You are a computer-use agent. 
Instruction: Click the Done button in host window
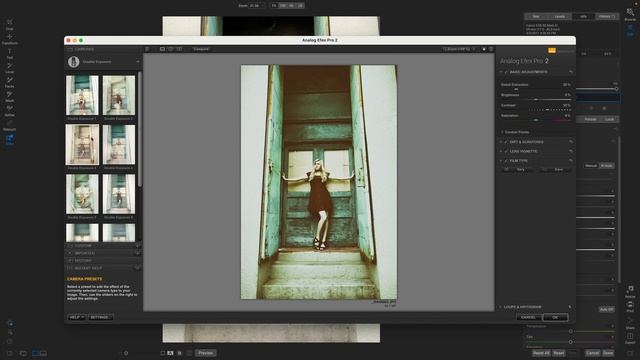click(608, 353)
